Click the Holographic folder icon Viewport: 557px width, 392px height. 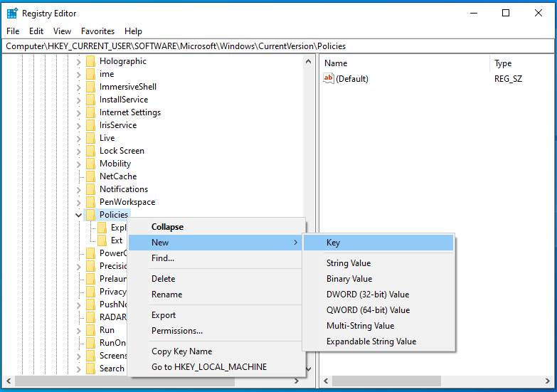coord(90,61)
